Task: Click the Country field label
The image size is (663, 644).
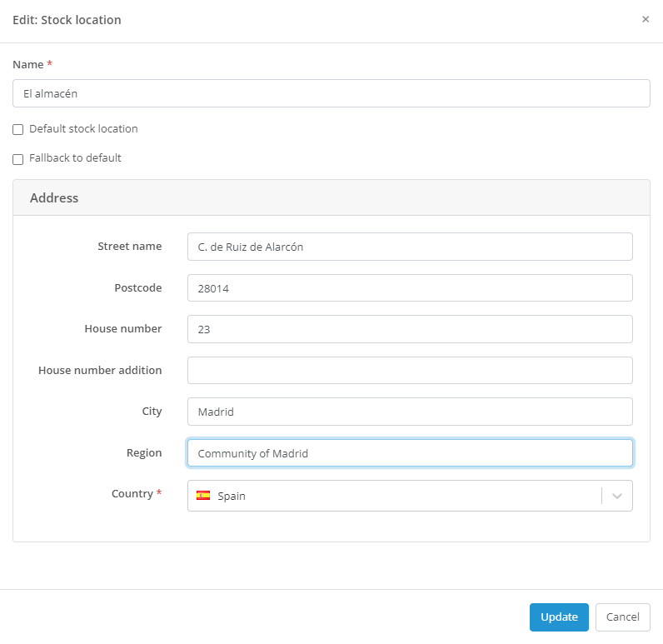Action: tap(132, 494)
